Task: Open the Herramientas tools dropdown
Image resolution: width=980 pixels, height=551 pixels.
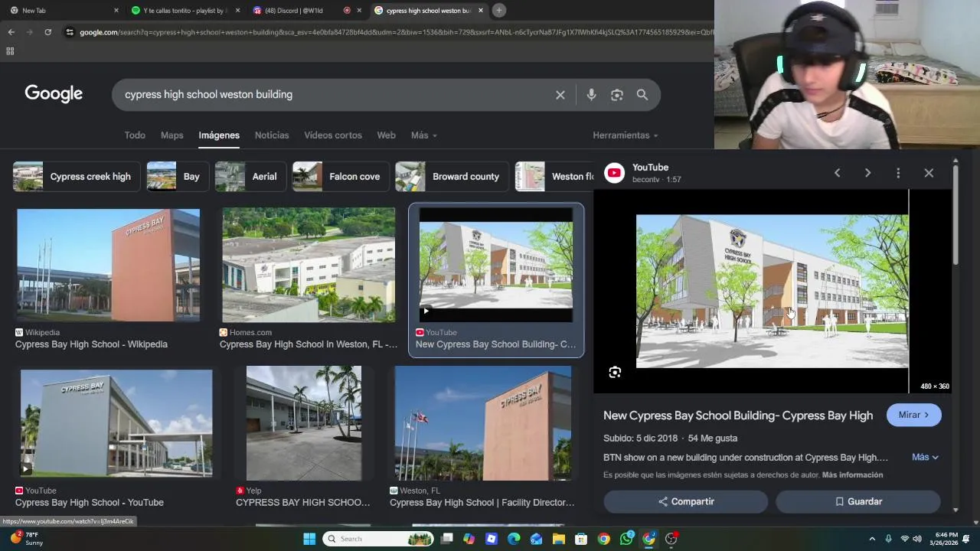Action: click(x=626, y=135)
